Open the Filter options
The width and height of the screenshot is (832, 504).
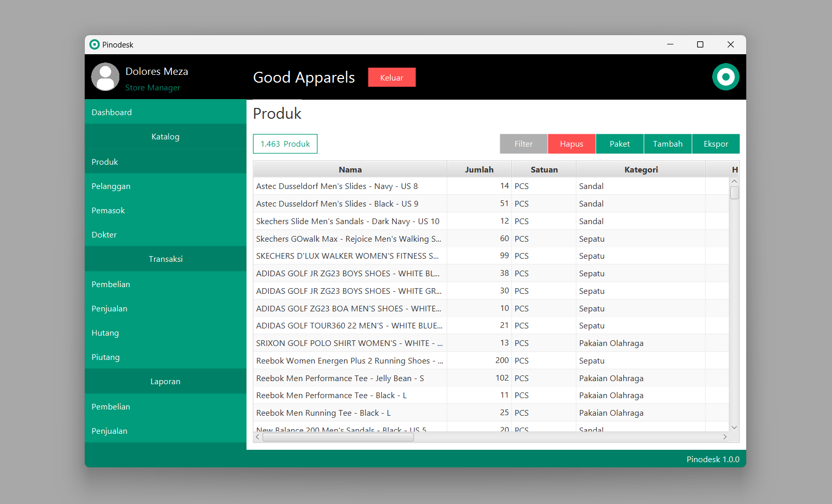(x=523, y=144)
